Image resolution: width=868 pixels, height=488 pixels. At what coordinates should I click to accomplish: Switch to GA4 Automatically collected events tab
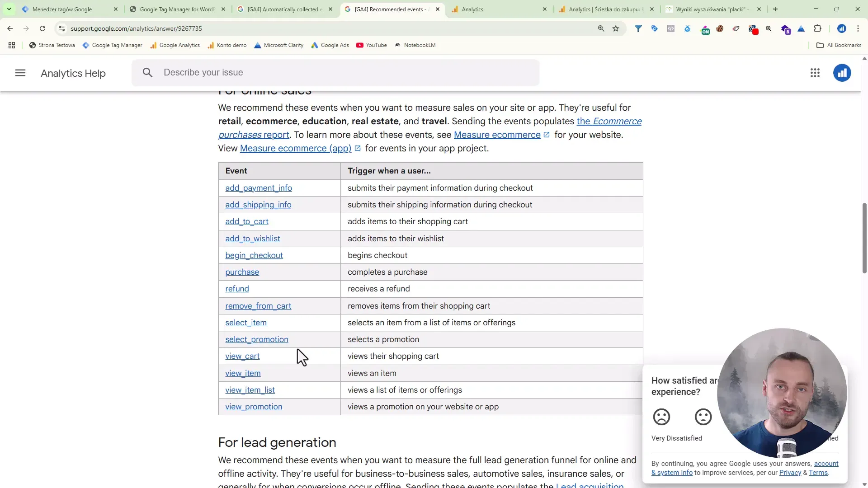coord(285,9)
